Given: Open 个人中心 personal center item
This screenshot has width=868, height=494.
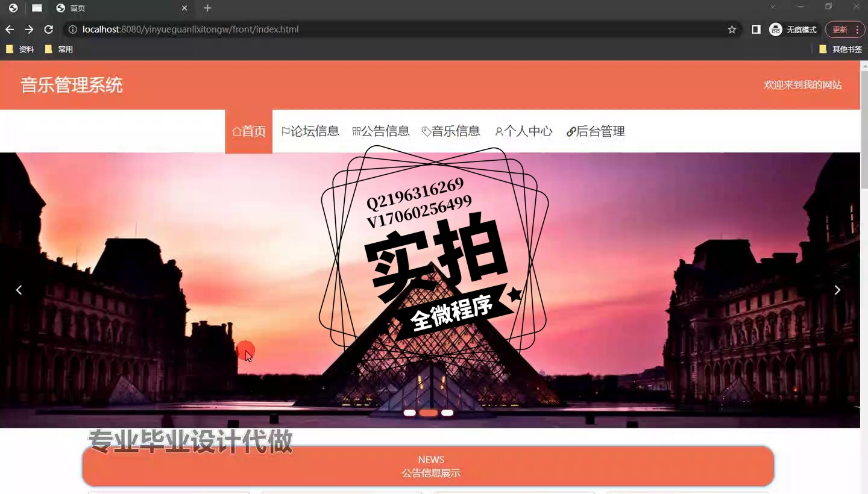Looking at the screenshot, I should click(523, 131).
